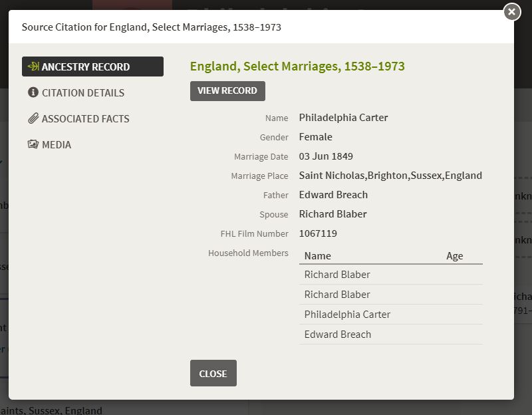Image resolution: width=532 pixels, height=415 pixels.
Task: Click the Age column header
Action: (454, 255)
